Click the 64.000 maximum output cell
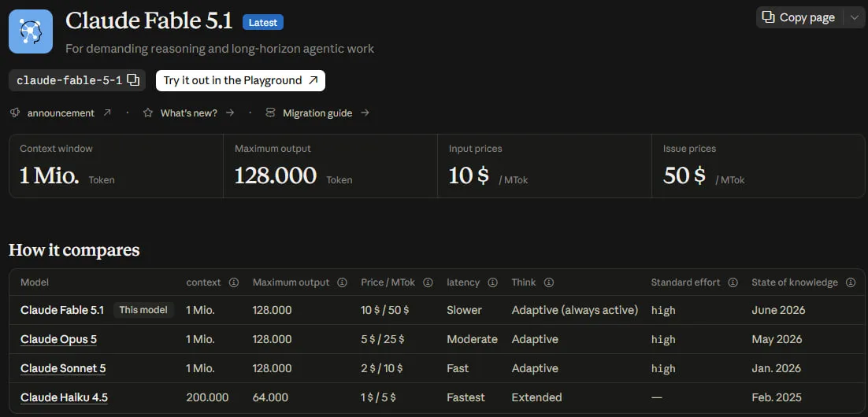 point(271,397)
